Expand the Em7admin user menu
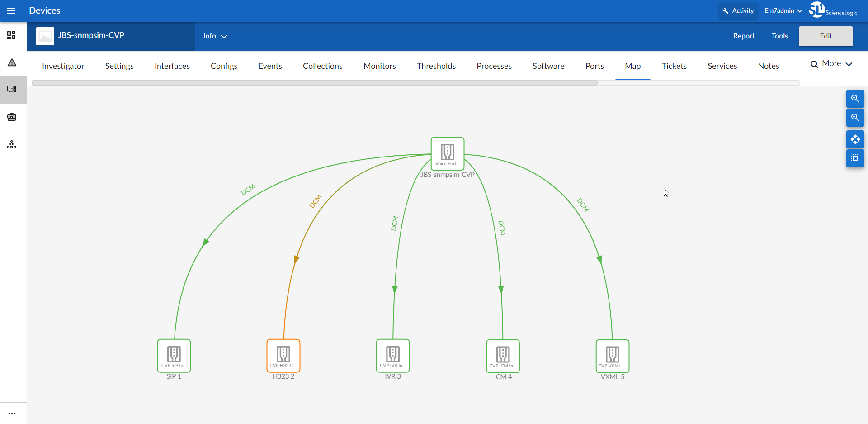Viewport: 868px width, 424px height. [783, 10]
